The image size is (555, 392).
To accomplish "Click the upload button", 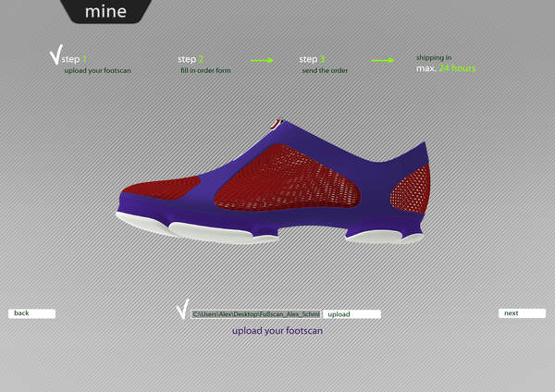I will pos(352,314).
